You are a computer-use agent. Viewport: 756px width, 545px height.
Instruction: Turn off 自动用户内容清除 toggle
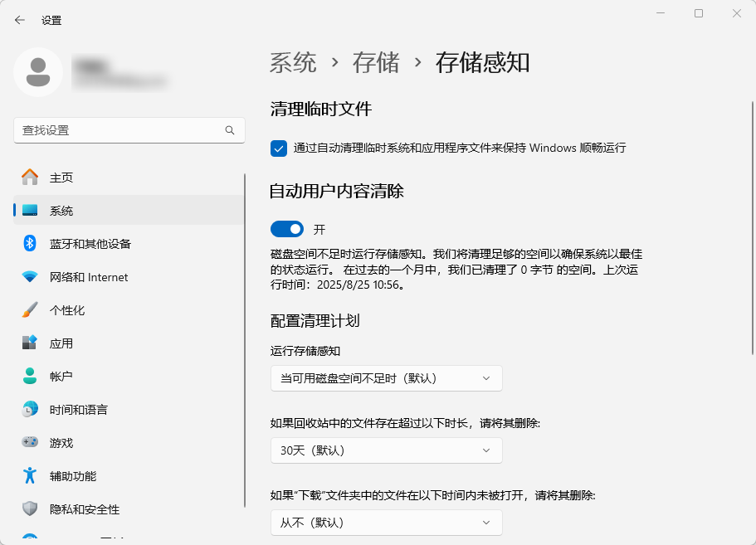(286, 228)
